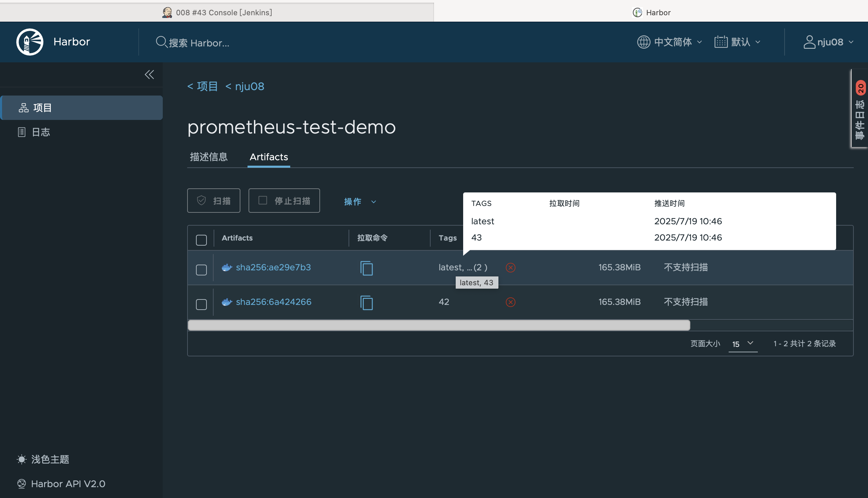Viewport: 868px width, 498px height.
Task: Click the horizontal table scrollbar
Action: pyautogui.click(x=439, y=325)
